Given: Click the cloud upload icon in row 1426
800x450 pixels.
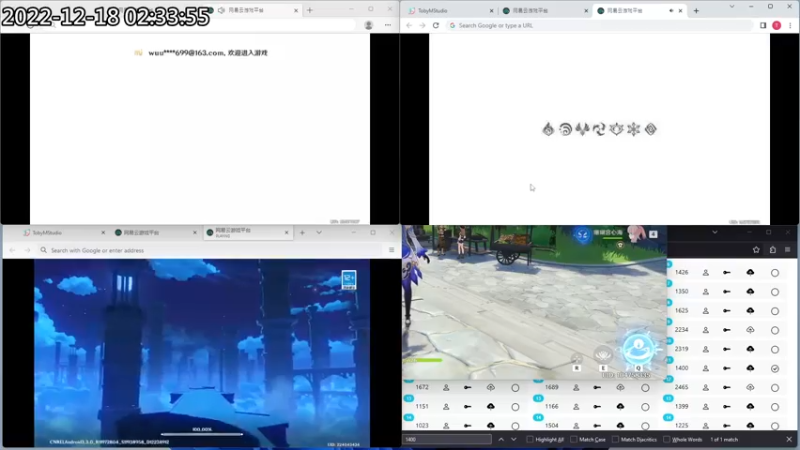Looking at the screenshot, I should pyautogui.click(x=750, y=272).
